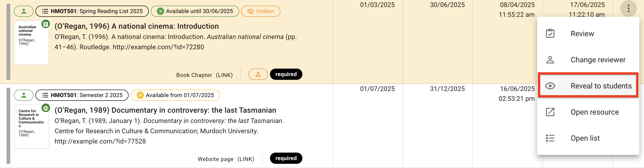Choose Change reviewer from the menu
Screen dimensions: 644x168
coord(598,60)
